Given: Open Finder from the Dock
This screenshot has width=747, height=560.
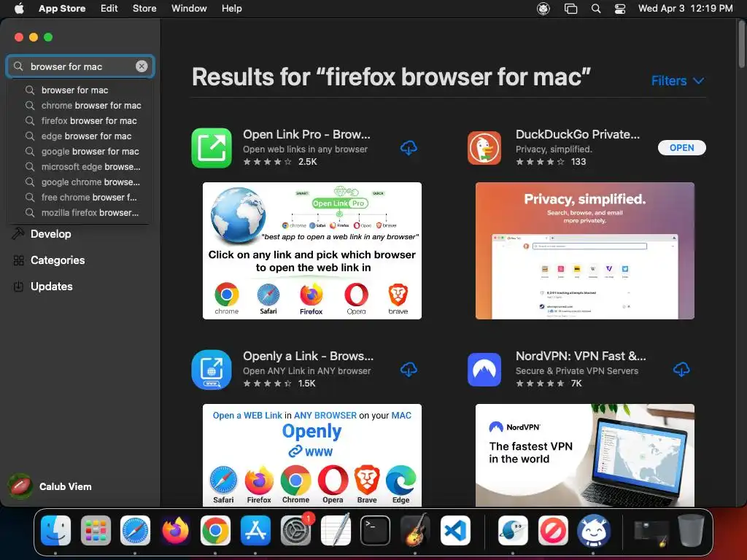Looking at the screenshot, I should click(55, 530).
